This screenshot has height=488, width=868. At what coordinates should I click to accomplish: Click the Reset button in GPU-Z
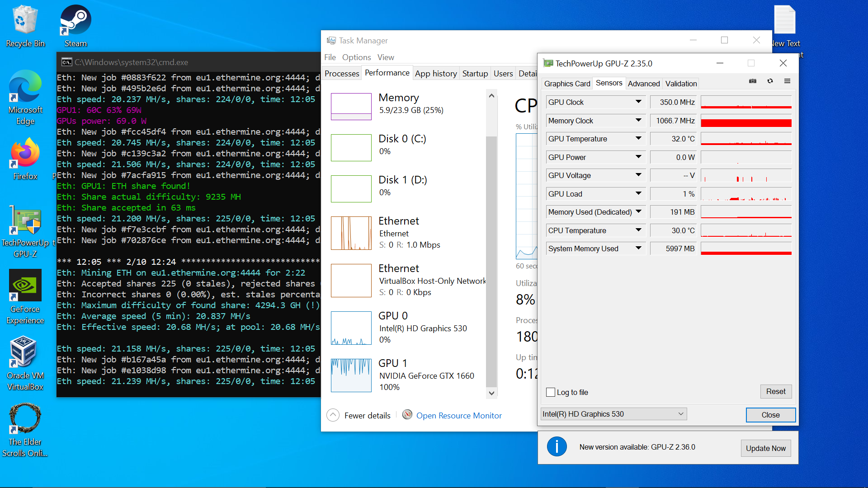click(x=776, y=391)
